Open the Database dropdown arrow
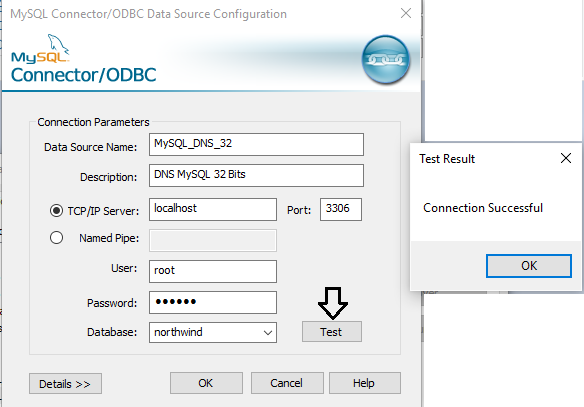The width and height of the screenshot is (584, 407). point(267,333)
